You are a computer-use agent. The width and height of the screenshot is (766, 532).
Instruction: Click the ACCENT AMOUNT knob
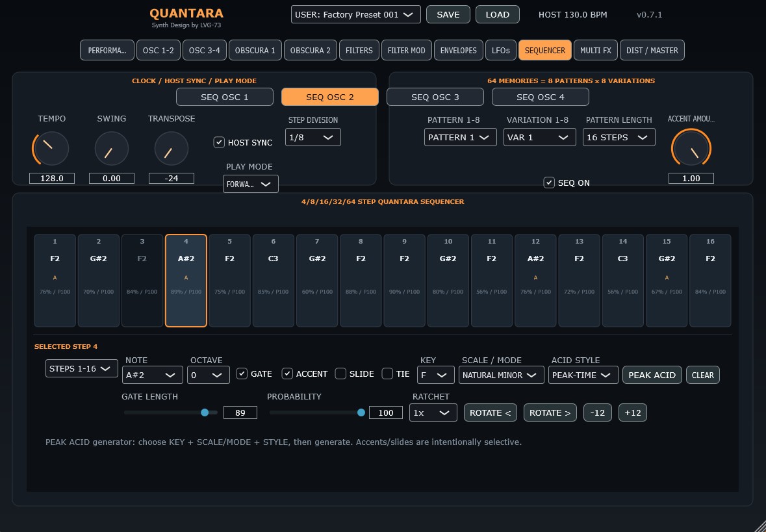[x=691, y=149]
